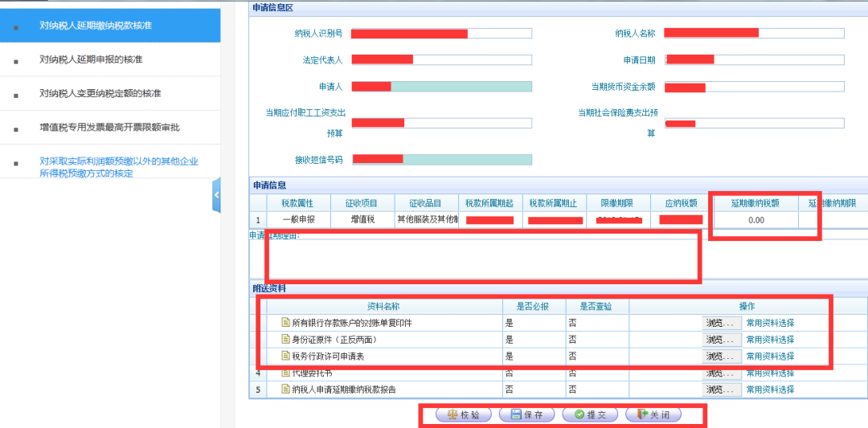Open 常用资料选择 for 纳税人申请延期缴纳税款报告 row

770,389
